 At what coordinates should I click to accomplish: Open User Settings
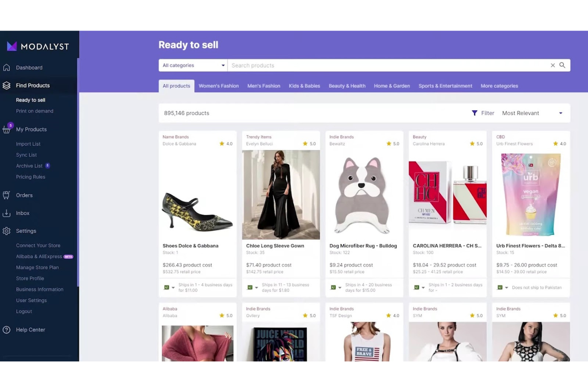click(x=31, y=300)
